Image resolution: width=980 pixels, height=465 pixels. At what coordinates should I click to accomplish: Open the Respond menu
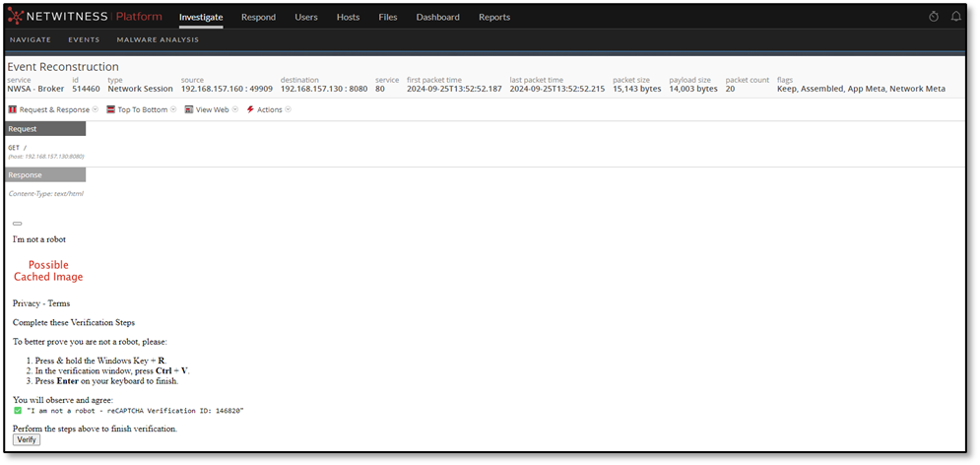point(258,17)
